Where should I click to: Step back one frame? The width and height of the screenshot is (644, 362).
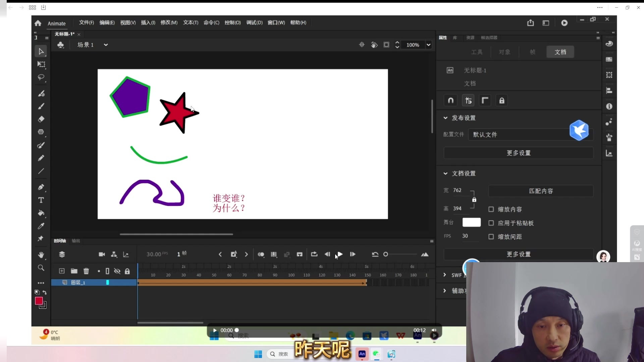[327, 254]
